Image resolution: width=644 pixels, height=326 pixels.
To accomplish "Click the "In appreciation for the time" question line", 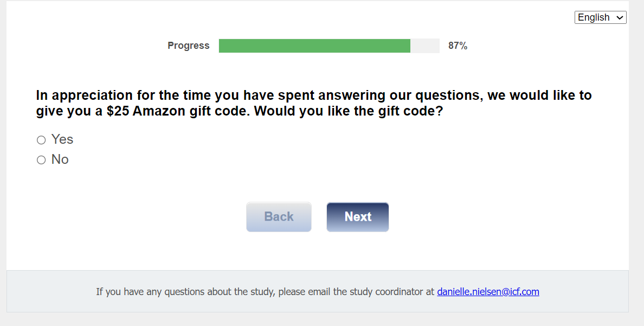I will pyautogui.click(x=130, y=95).
